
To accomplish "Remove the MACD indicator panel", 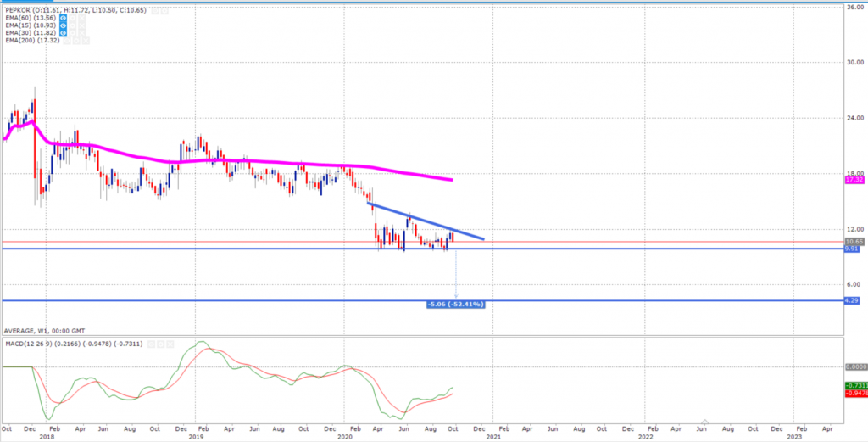I will point(170,344).
